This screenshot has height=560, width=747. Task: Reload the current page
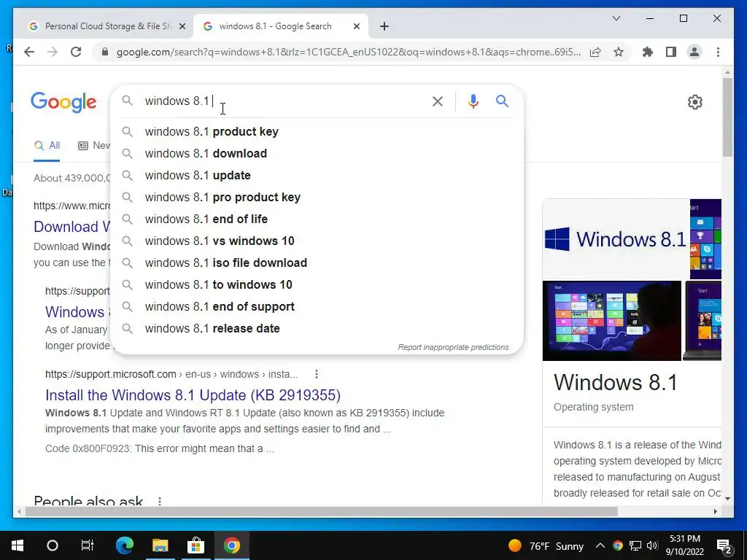tap(76, 52)
